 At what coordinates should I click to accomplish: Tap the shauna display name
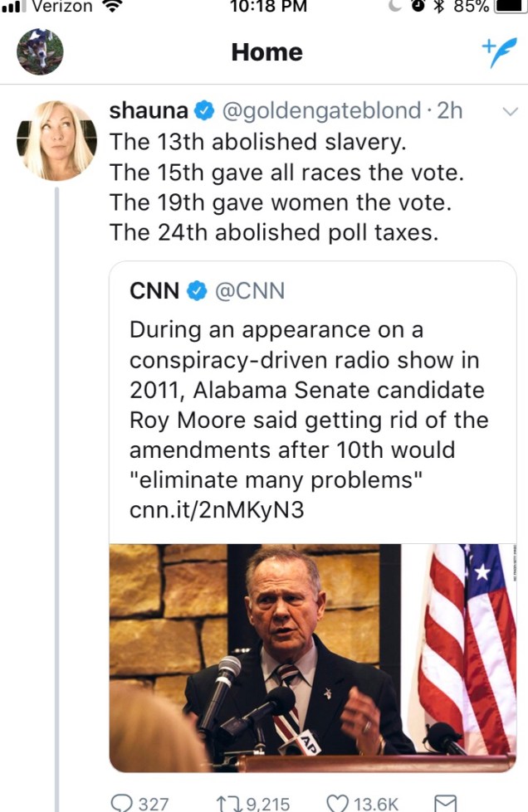click(149, 110)
